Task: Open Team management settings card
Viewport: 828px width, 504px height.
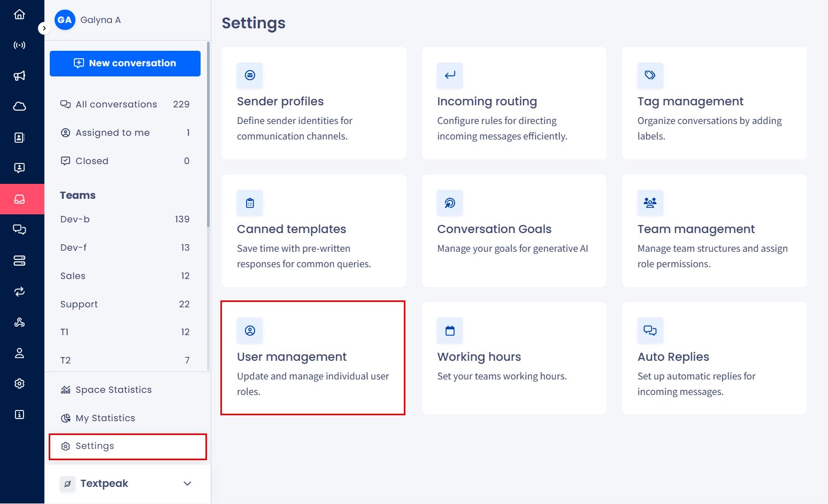Action: pos(715,231)
